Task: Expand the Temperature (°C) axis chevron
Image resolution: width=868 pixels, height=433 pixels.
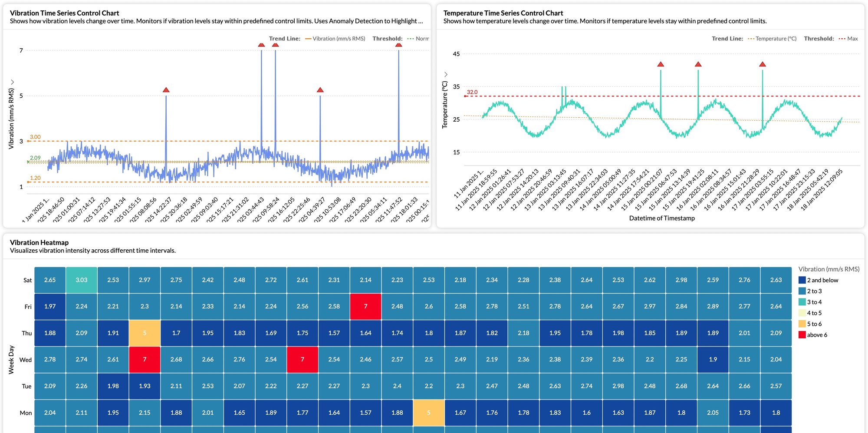Action: (445, 74)
